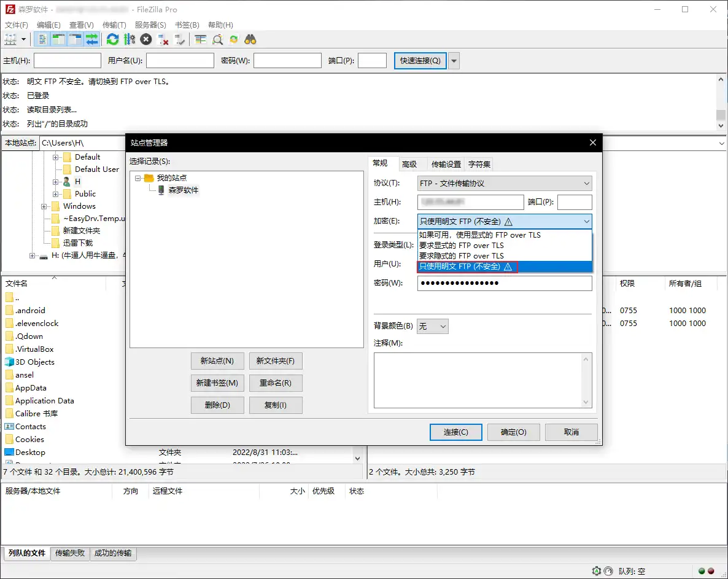Screen dimensions: 728x579
Task: Open the 服务器(S) menu
Action: tap(150, 25)
